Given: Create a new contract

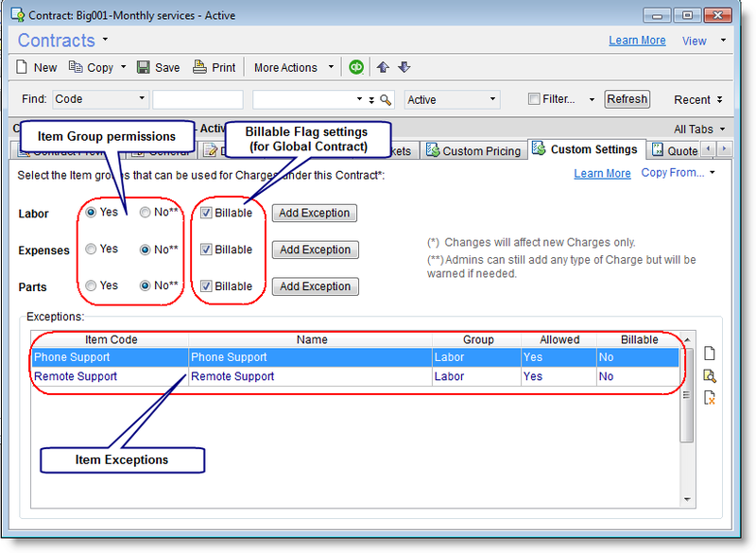Looking at the screenshot, I should coord(35,67).
